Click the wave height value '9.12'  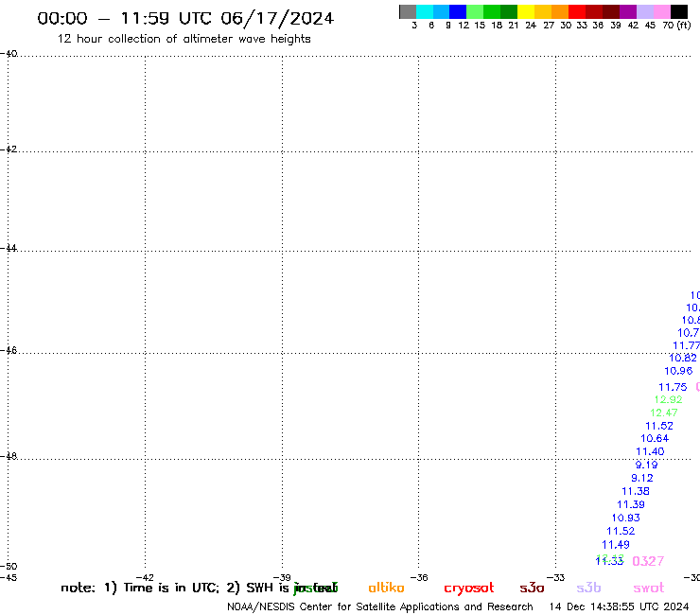click(642, 478)
